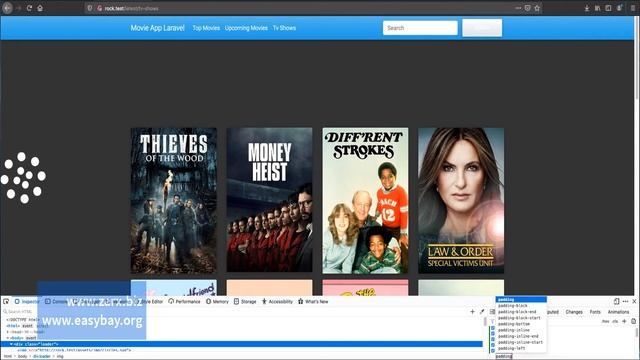Open the Money Heist poster

269,200
